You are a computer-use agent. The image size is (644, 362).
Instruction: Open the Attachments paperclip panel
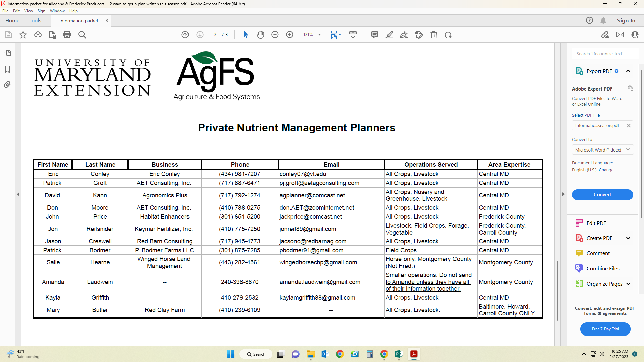(x=7, y=85)
